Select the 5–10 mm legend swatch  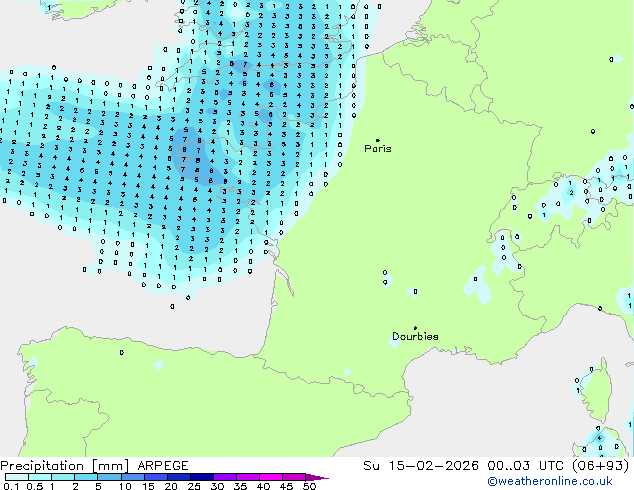[x=109, y=477]
